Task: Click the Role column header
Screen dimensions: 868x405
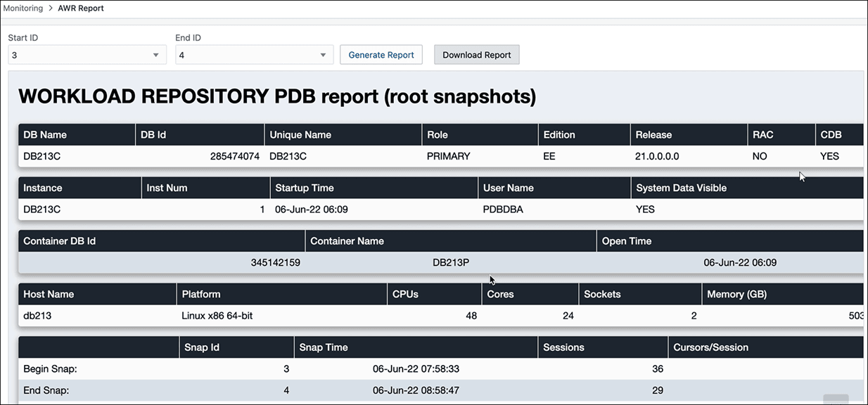Action: (480, 135)
